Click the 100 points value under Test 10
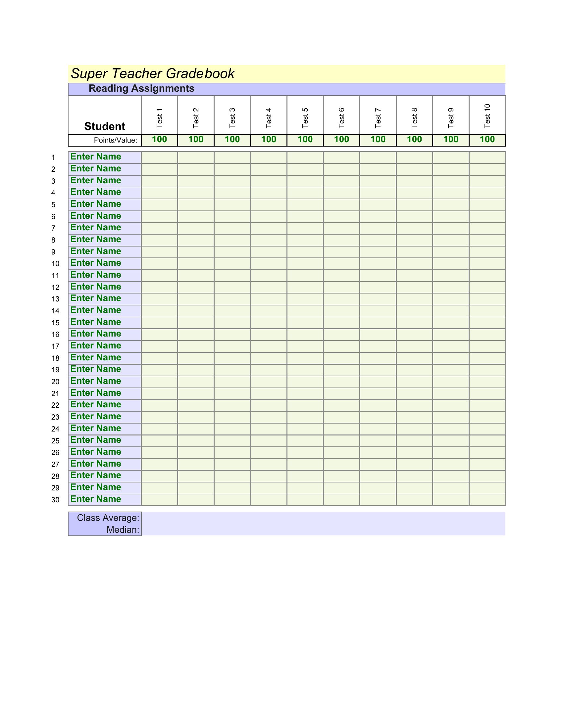Viewport: 563px width, 728px height. [x=487, y=140]
